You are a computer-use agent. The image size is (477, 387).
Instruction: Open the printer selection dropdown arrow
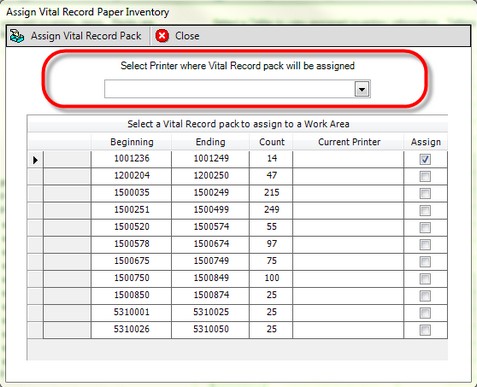point(362,89)
